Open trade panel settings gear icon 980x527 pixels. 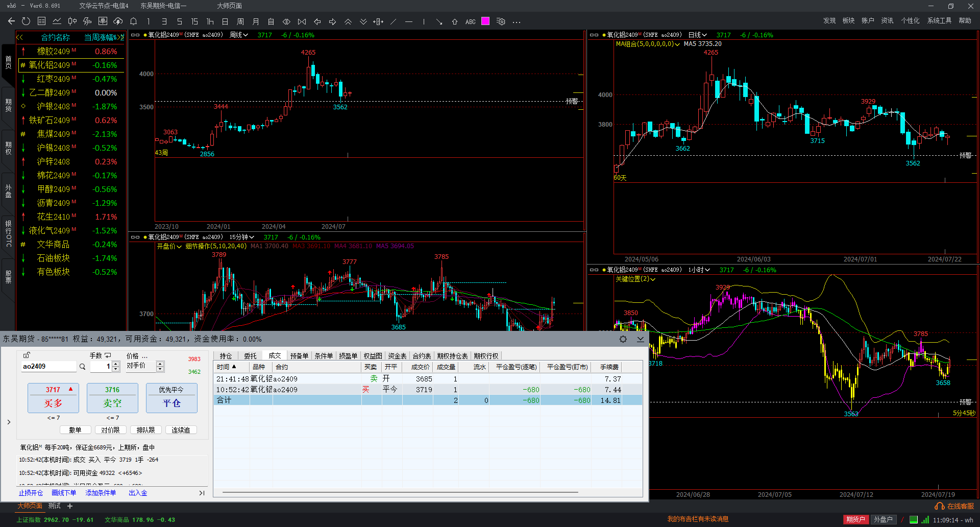click(x=623, y=339)
